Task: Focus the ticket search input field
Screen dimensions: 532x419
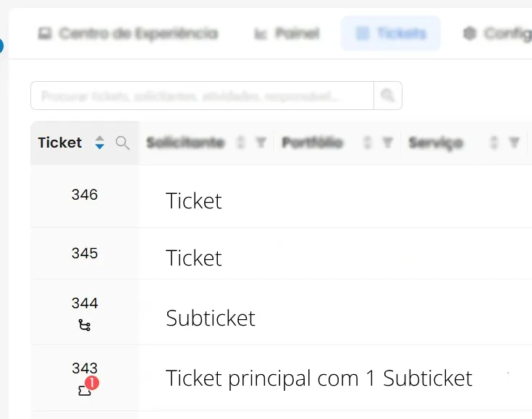Action: pyautogui.click(x=202, y=96)
